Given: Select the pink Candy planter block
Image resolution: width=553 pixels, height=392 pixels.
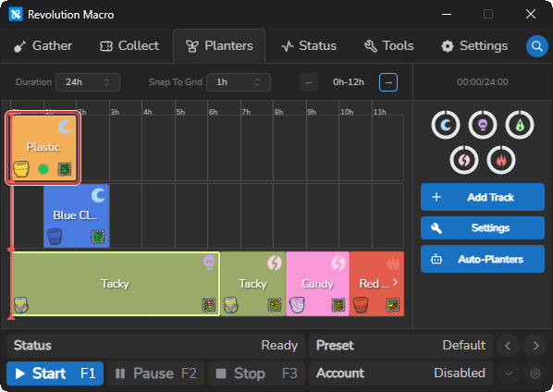Looking at the screenshot, I should pos(317,284).
